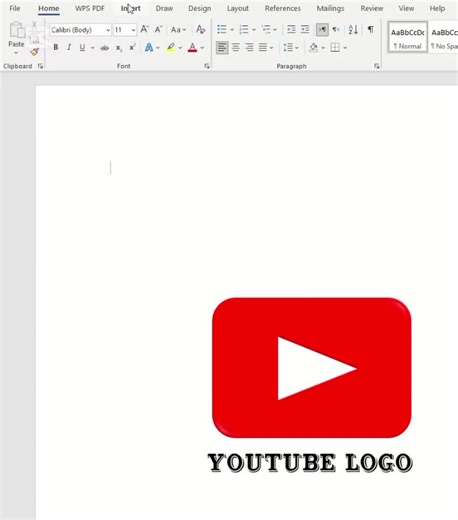The width and height of the screenshot is (458, 520).
Task: Sort paragraphs with A-Z sort icon
Action: click(353, 30)
